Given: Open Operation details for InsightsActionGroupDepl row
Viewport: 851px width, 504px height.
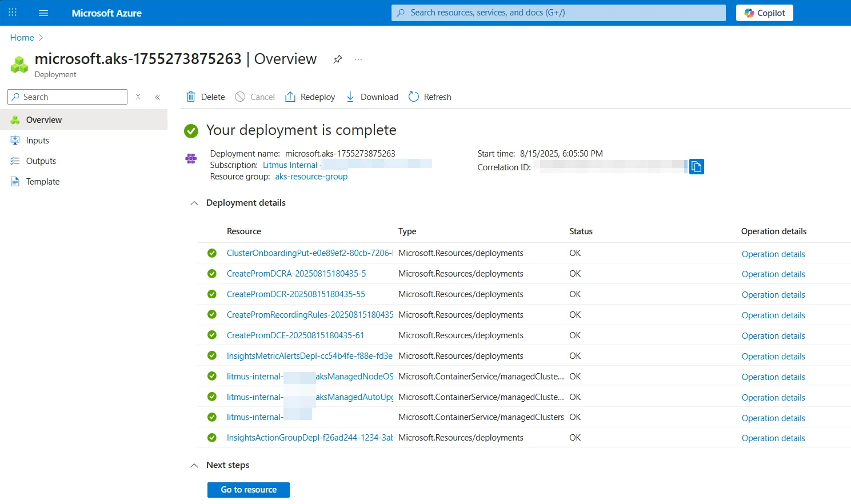Looking at the screenshot, I should [773, 438].
